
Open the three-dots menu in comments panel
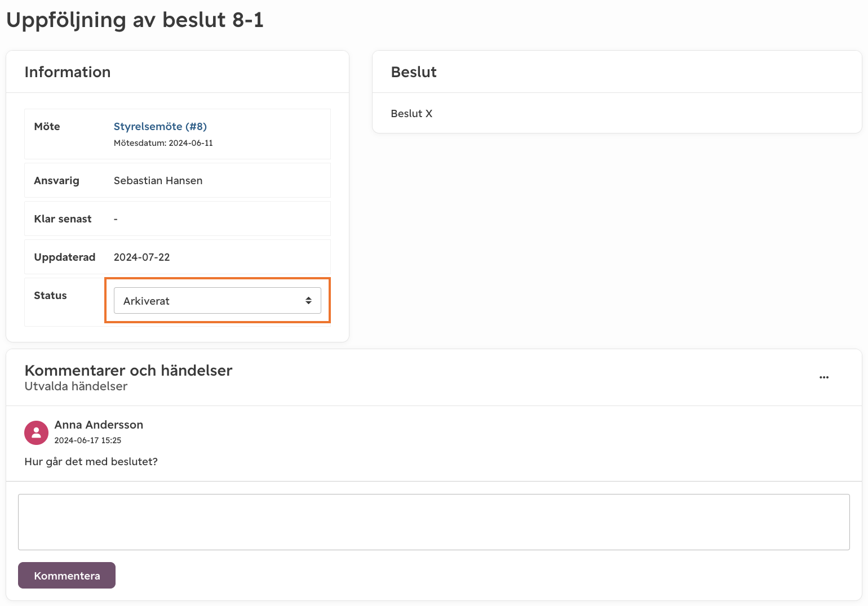[824, 377]
